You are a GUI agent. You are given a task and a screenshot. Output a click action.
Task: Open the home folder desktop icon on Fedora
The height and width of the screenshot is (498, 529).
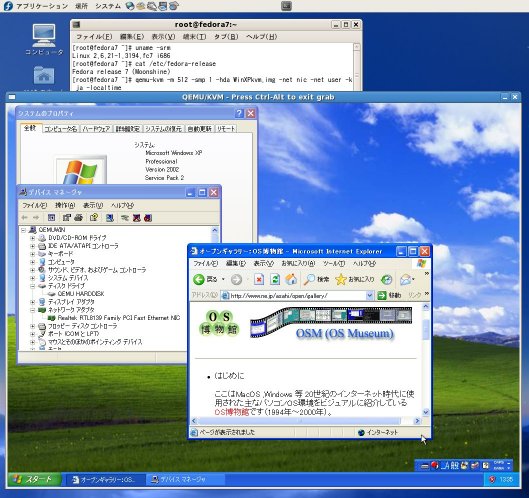tap(44, 75)
